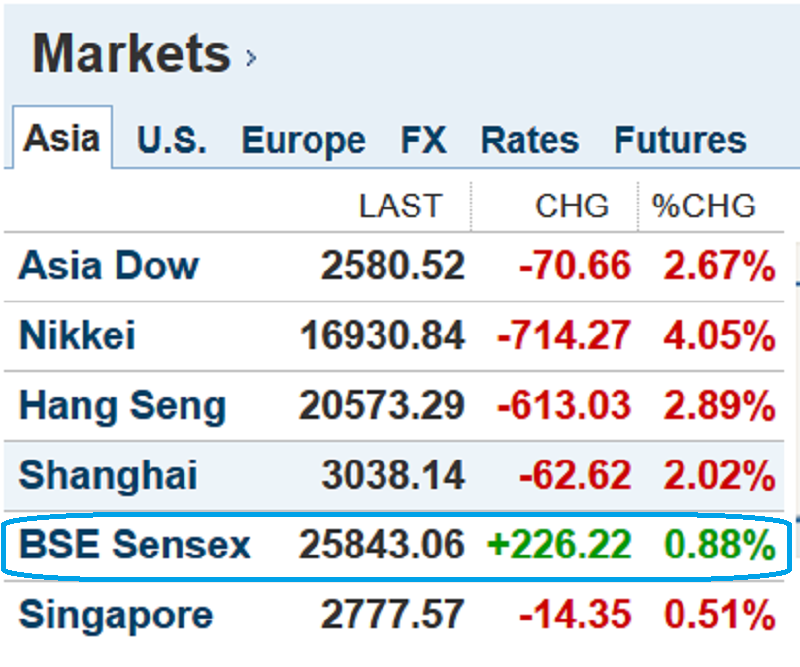Open the Markets heading link
Image resolution: width=800 pixels, height=667 pixels.
click(131, 54)
